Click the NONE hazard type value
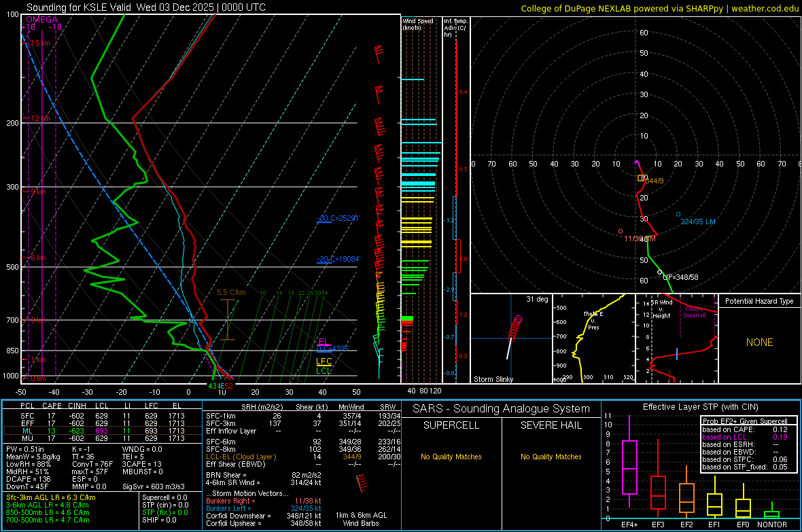The image size is (802, 532). (760, 342)
